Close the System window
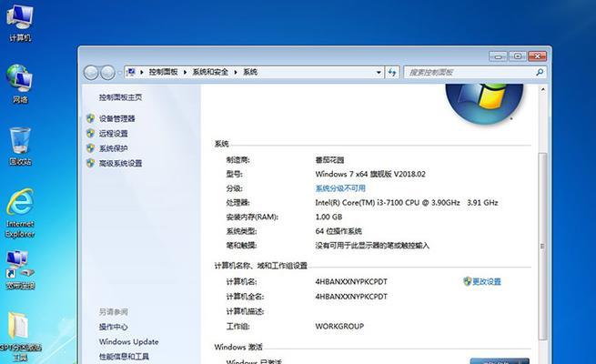This screenshot has width=596, height=364. click(x=538, y=56)
